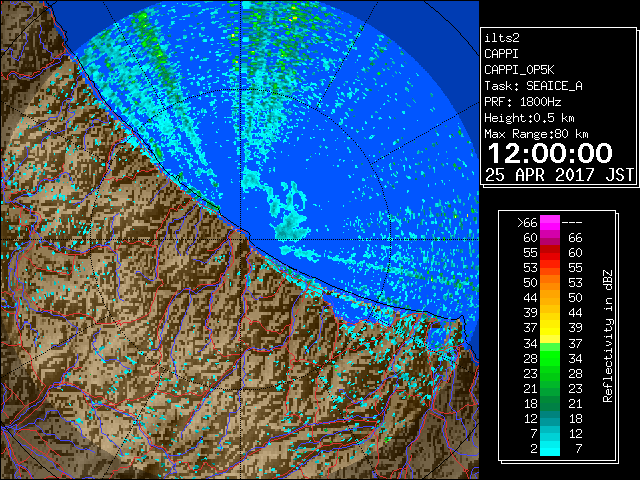
Task: Click the 'ilts2' label in info box
Action: [502, 38]
